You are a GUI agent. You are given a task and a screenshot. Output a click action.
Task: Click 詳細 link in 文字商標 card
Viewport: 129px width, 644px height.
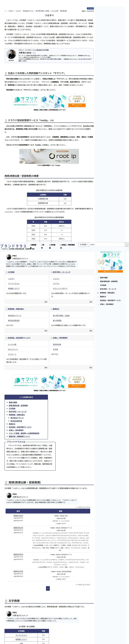pyautogui.click(x=46, y=302)
